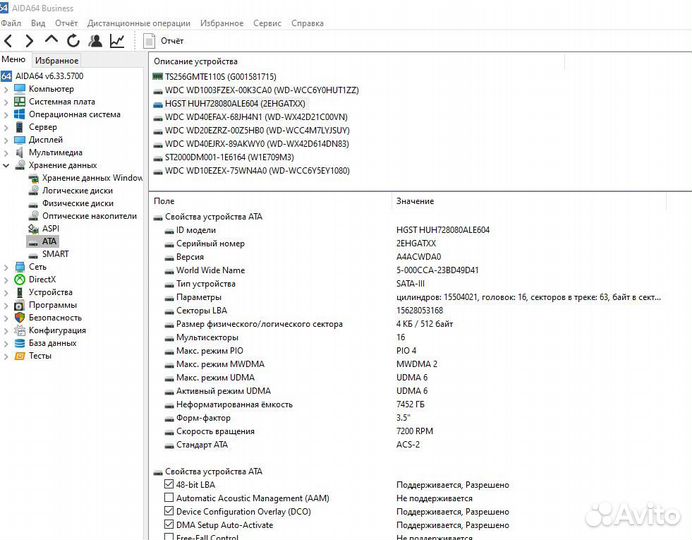Open the graph chart toolbar icon
692x540 pixels.
117,41
